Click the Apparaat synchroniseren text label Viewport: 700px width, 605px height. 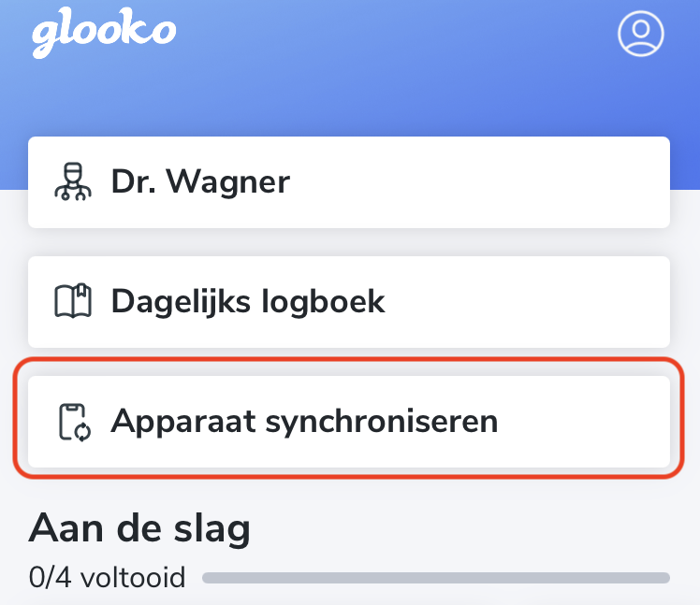click(304, 423)
